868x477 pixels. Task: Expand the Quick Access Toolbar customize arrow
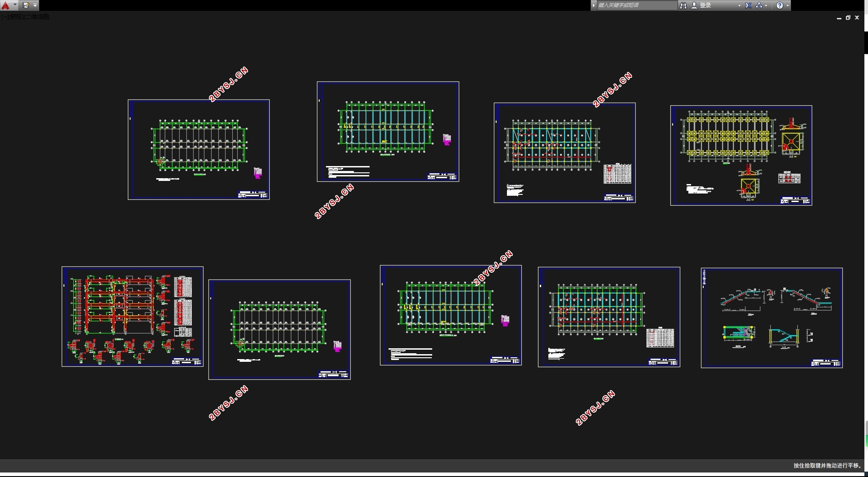coord(35,5)
